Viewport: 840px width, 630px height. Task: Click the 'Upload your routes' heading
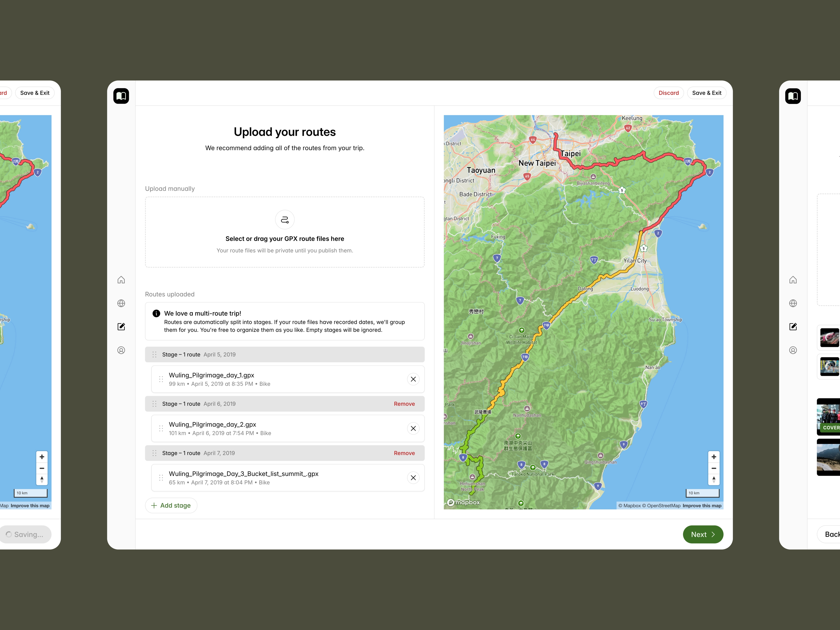[285, 132]
